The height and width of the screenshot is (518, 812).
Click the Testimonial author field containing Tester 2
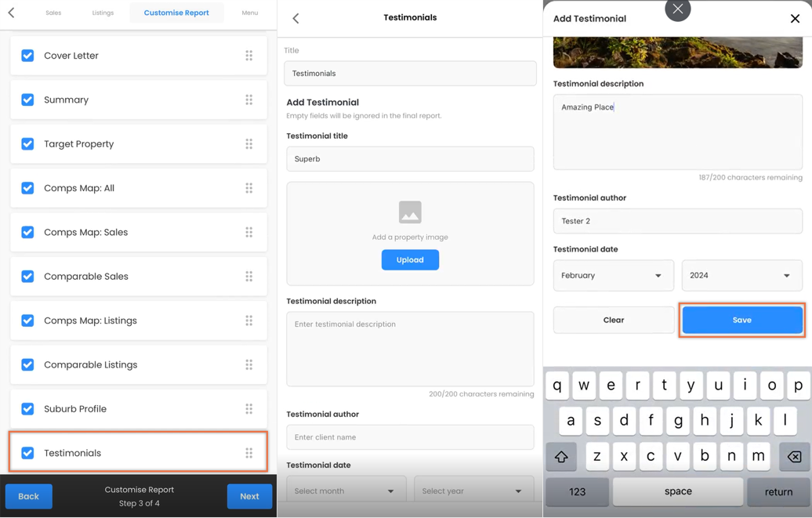pos(678,221)
